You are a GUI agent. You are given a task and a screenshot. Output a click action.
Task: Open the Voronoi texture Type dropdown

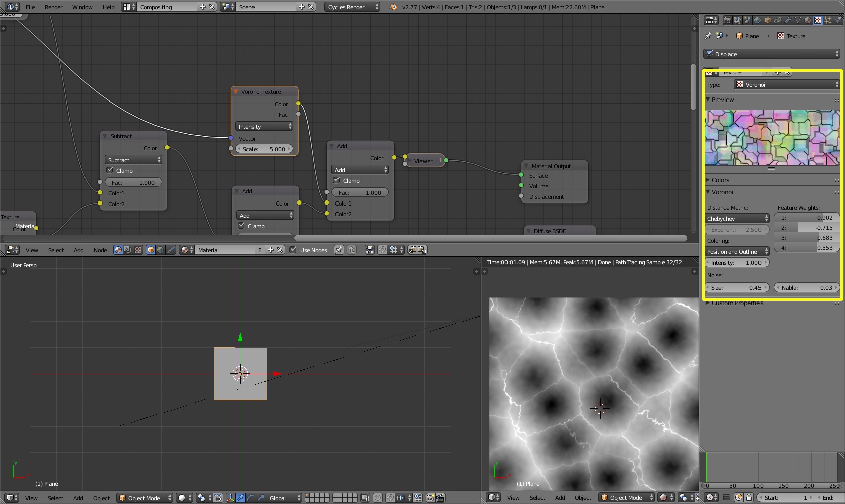[787, 84]
